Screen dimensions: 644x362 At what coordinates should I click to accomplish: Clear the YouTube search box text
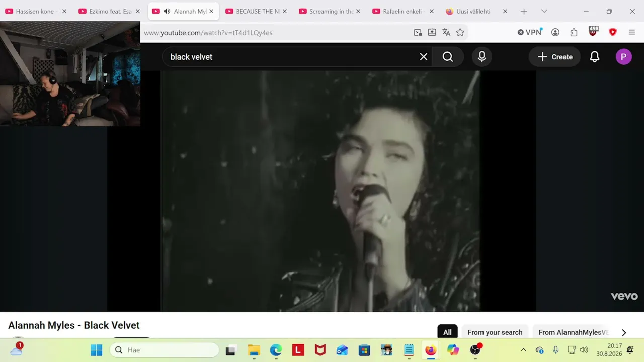click(424, 57)
